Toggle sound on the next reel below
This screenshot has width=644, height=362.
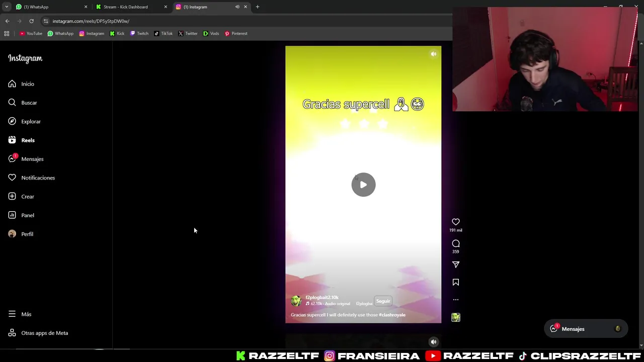pyautogui.click(x=434, y=342)
